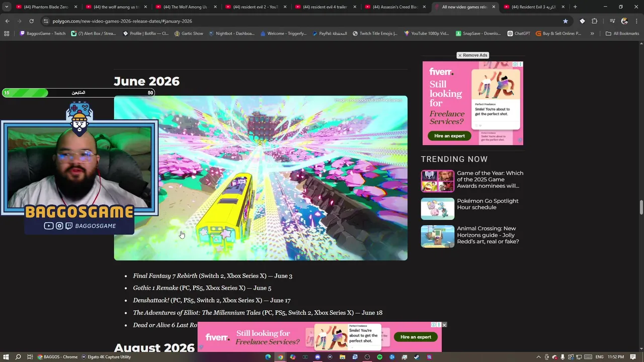The height and width of the screenshot is (362, 644).
Task: Close the All new video games tab
Action: click(494, 7)
